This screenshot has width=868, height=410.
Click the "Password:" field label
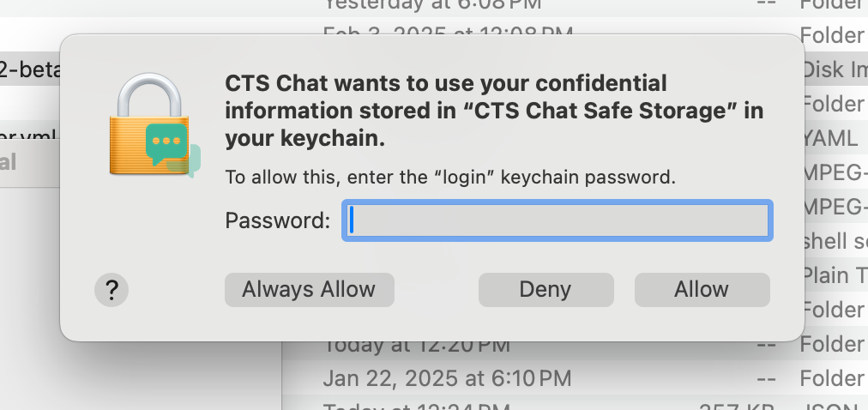coord(277,220)
